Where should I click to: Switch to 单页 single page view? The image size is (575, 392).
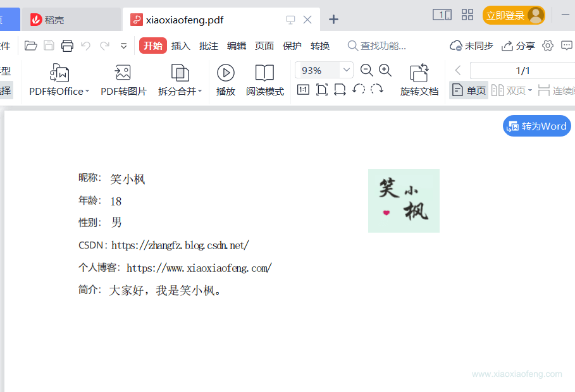469,90
